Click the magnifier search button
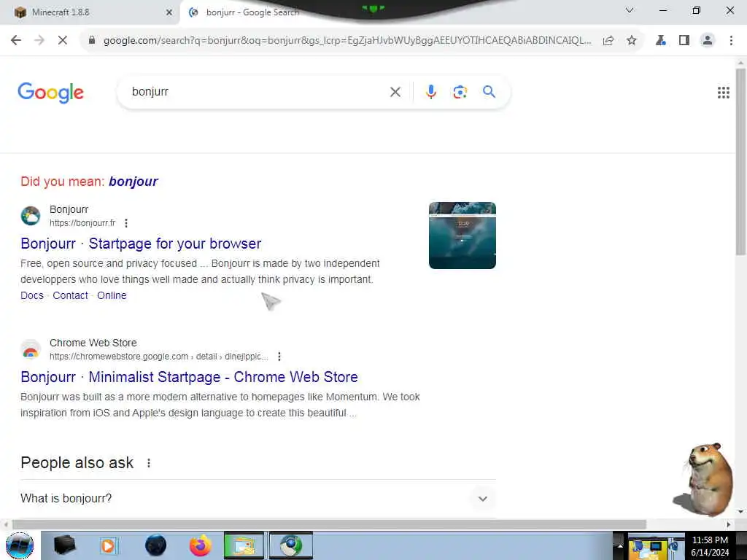747x560 pixels. point(489,91)
